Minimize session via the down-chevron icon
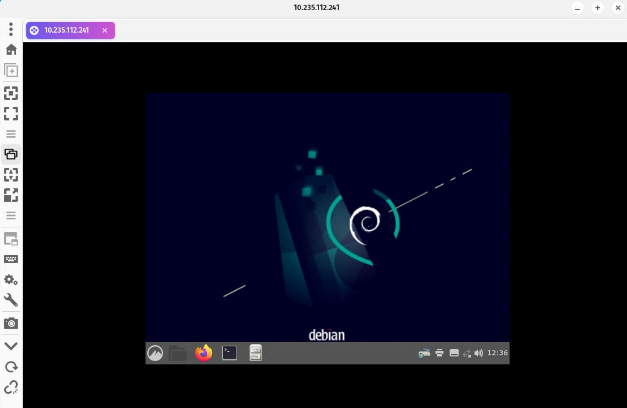Screen dimensions: 627x408 click(11, 346)
